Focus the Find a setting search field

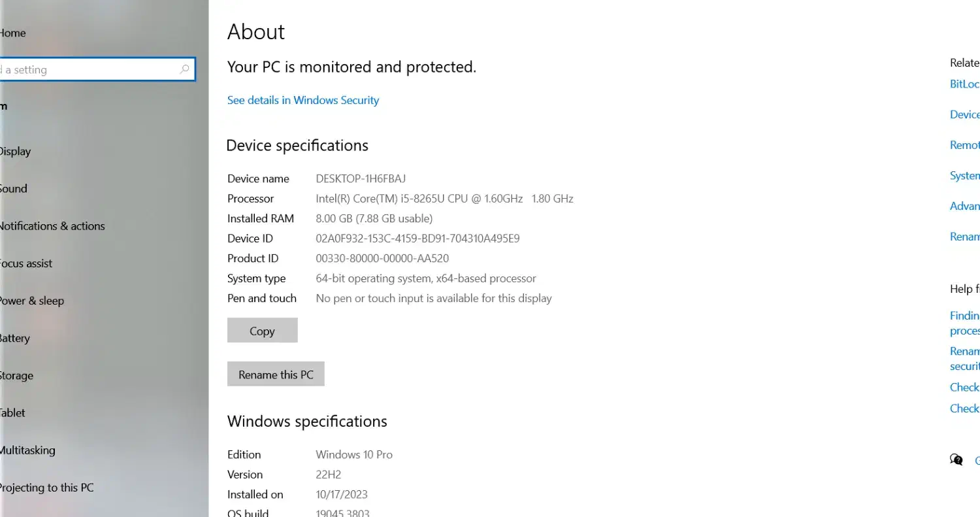coord(91,69)
